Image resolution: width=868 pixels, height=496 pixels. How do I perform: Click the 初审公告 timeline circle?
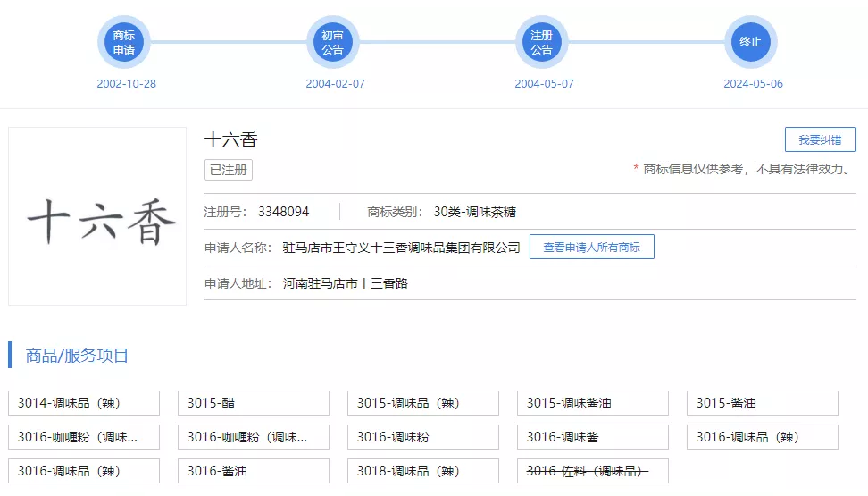[x=333, y=42]
